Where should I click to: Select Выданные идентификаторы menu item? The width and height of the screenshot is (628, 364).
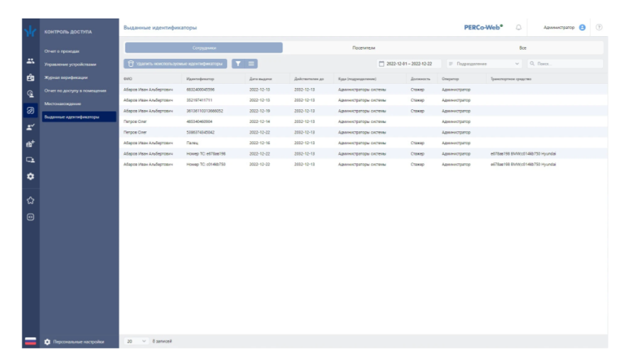pyautogui.click(x=79, y=117)
